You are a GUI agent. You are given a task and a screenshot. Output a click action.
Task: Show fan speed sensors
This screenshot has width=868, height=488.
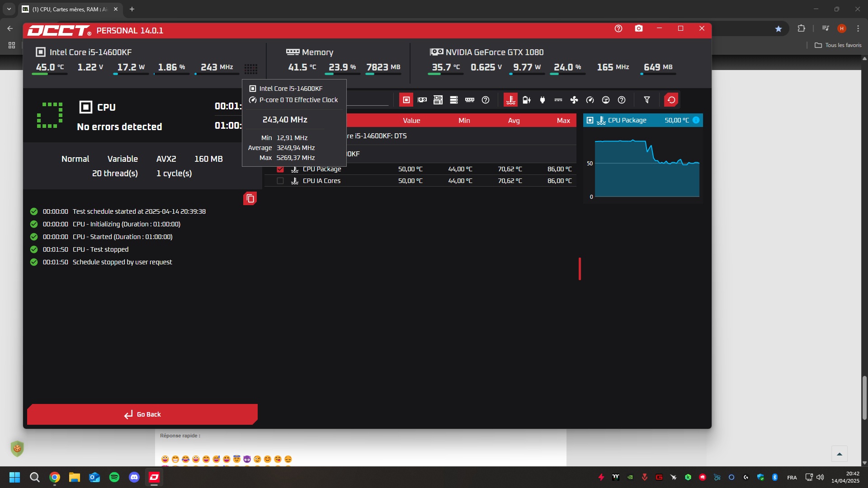[574, 100]
